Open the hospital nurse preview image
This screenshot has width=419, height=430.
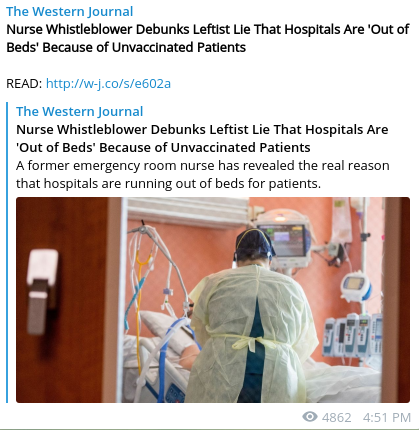213,300
